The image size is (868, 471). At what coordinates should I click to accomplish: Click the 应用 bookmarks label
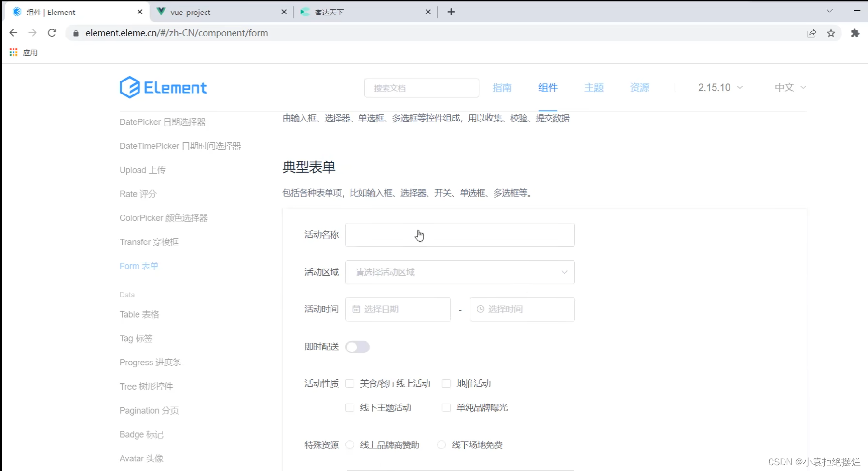(30, 53)
